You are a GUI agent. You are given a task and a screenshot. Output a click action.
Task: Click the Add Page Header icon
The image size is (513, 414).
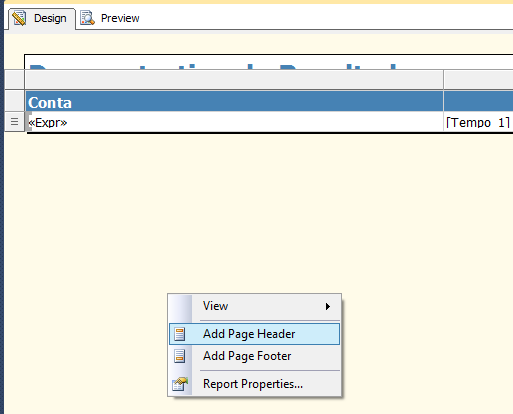pyautogui.click(x=180, y=334)
